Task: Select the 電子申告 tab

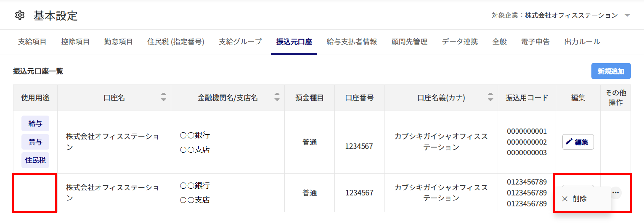Action: (x=535, y=42)
